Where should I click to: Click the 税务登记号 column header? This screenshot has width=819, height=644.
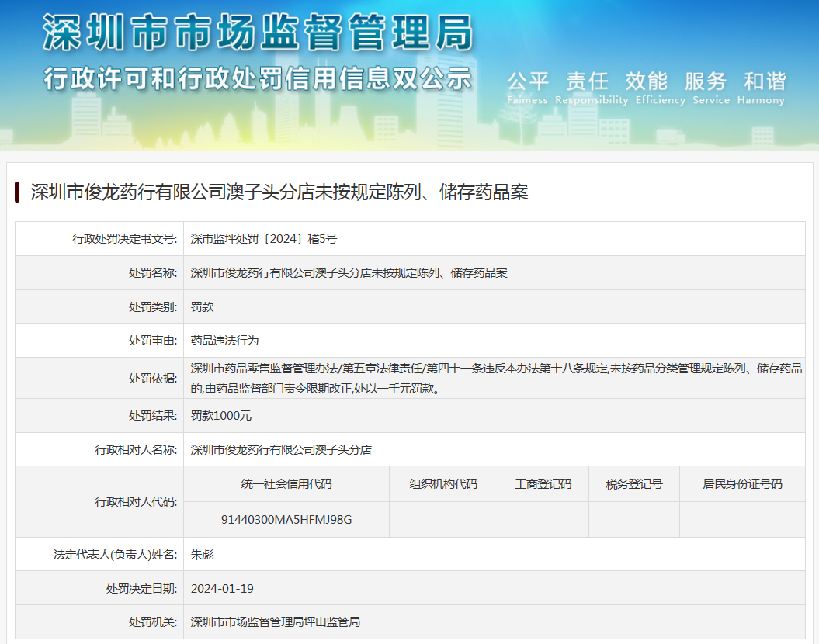click(634, 484)
